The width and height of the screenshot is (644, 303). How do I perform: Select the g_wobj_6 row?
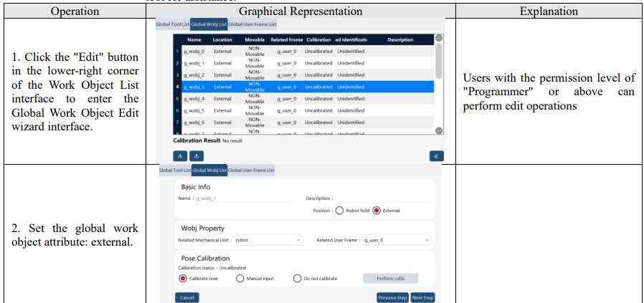[x=303, y=122]
